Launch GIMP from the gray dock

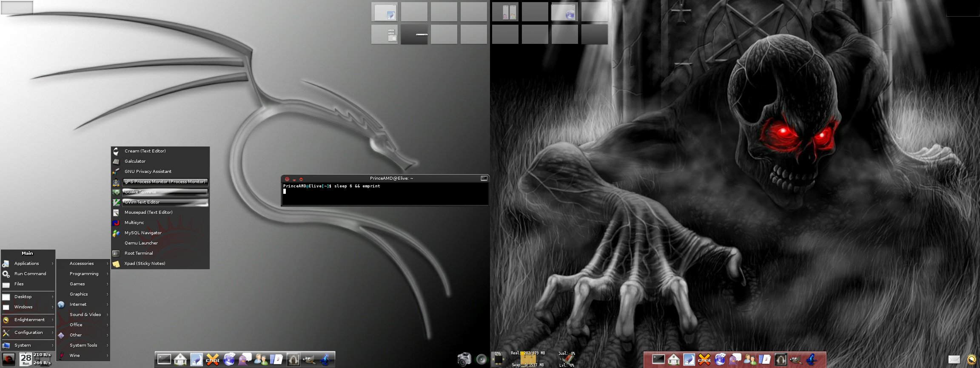click(x=309, y=359)
